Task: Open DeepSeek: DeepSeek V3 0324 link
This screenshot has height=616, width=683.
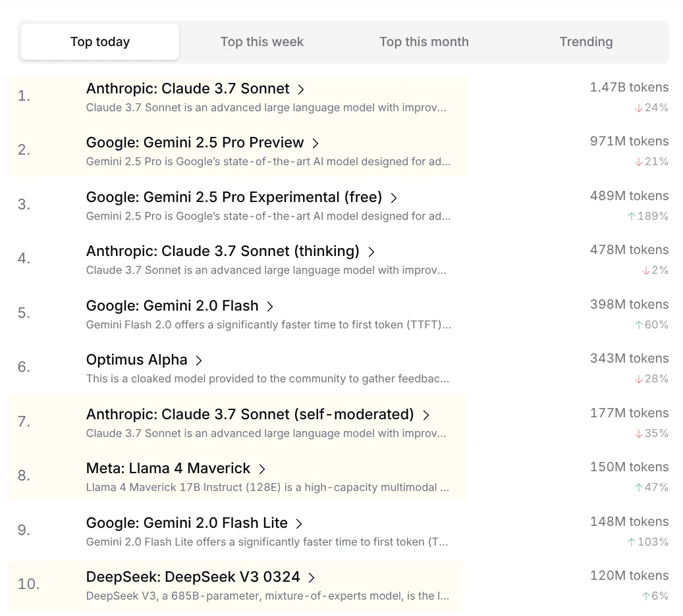Action: 193,577
